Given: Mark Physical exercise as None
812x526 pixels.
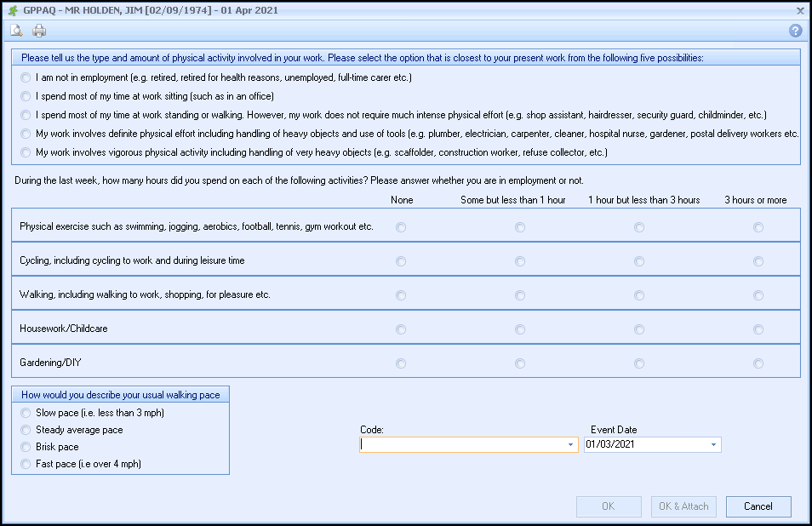Looking at the screenshot, I should (x=401, y=227).
